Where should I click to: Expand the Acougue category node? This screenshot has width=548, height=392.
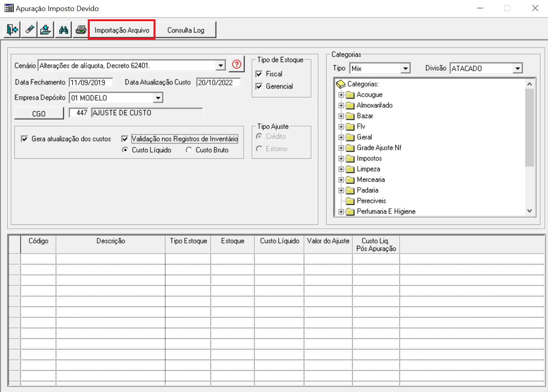tap(341, 95)
